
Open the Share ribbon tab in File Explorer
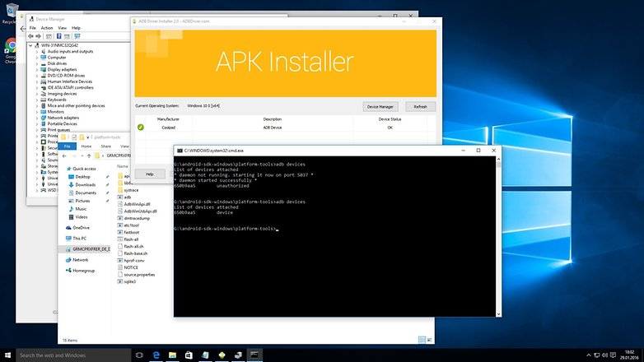tap(106, 146)
